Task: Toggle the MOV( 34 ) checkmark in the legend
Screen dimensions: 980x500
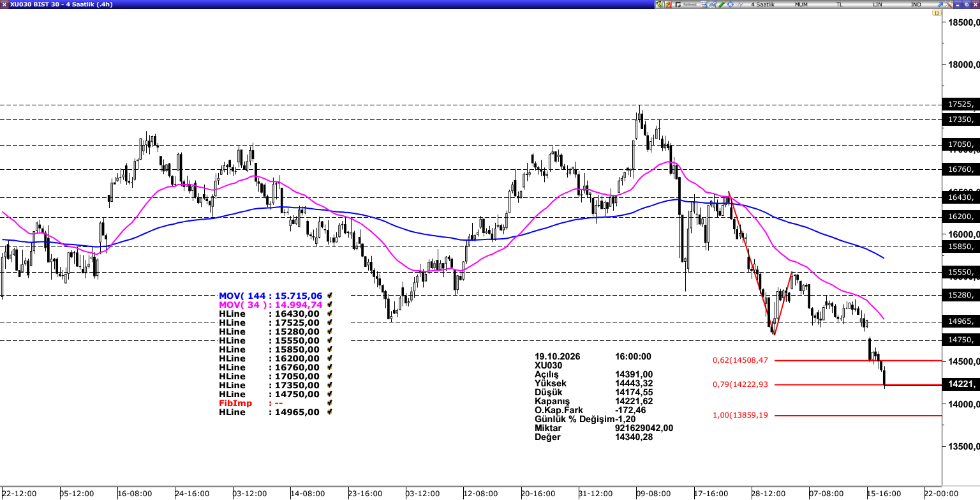Action: [329, 305]
